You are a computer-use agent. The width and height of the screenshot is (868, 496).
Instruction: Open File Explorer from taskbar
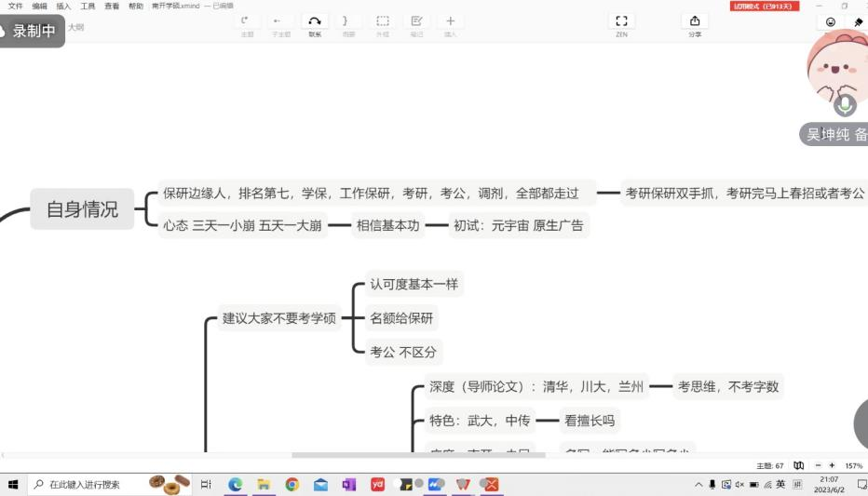point(264,485)
